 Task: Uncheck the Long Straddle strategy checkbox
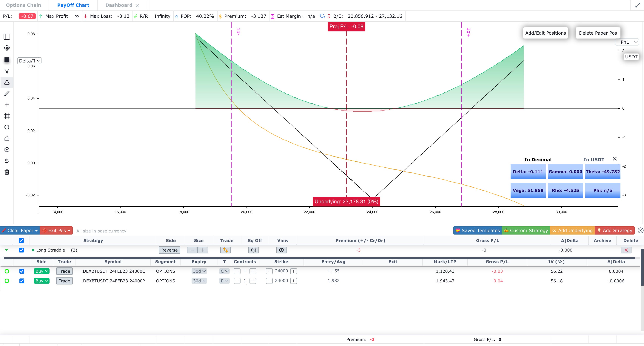[x=21, y=250]
